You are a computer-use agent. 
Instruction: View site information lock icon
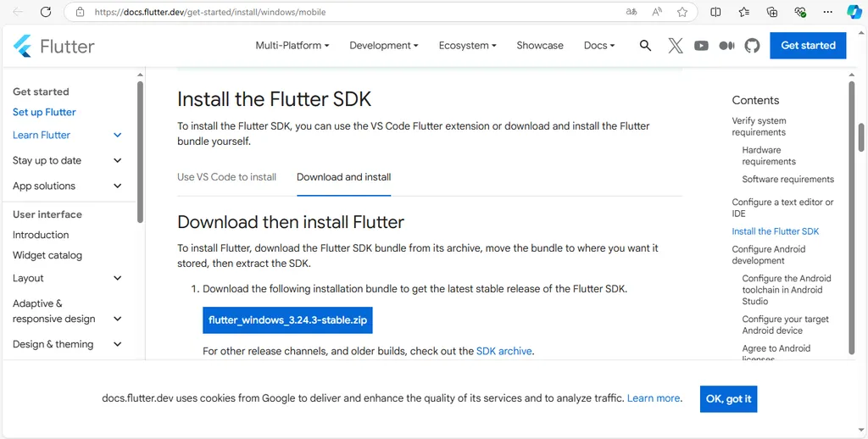pos(81,12)
